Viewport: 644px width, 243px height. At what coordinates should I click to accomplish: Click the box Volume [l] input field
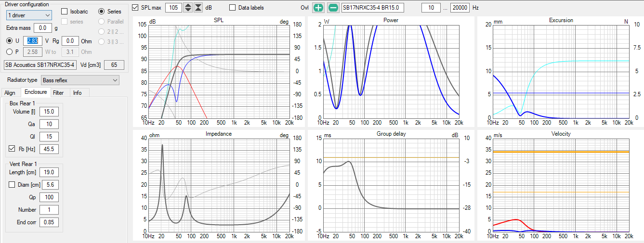49,112
